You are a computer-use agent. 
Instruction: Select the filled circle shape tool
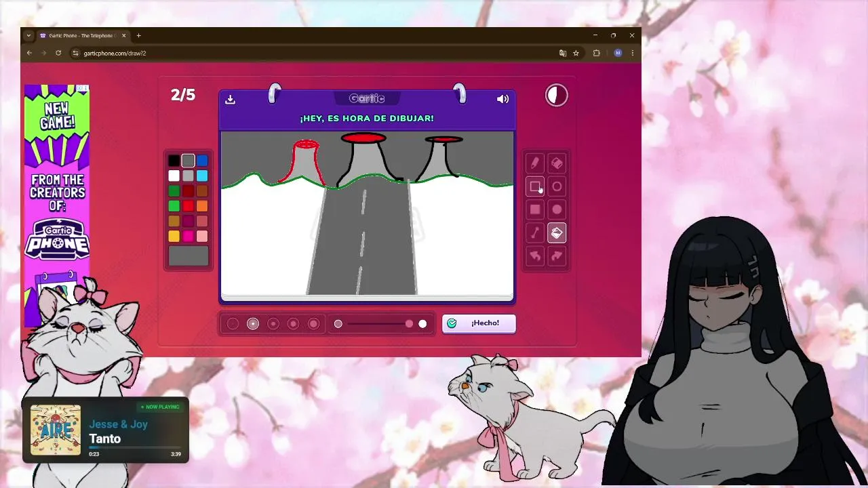tap(557, 209)
